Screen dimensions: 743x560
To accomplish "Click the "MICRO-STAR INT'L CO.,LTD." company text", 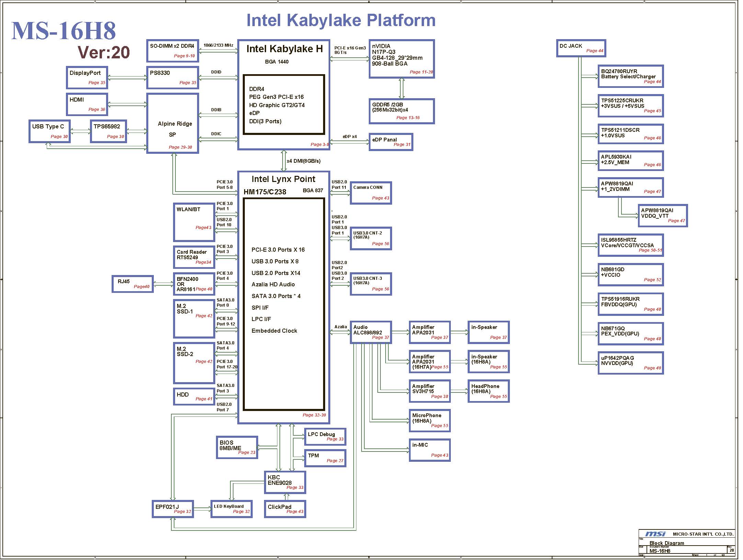I will pyautogui.click(x=703, y=534).
